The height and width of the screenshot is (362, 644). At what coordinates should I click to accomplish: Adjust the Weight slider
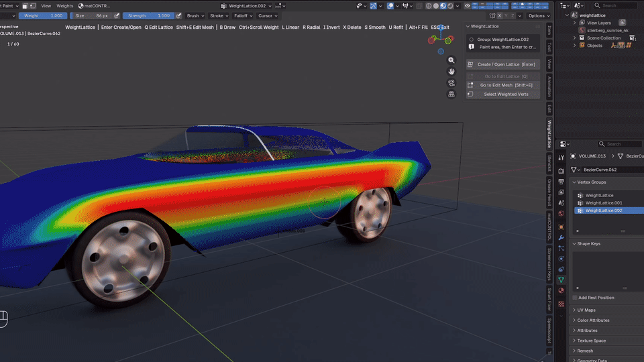click(x=43, y=15)
